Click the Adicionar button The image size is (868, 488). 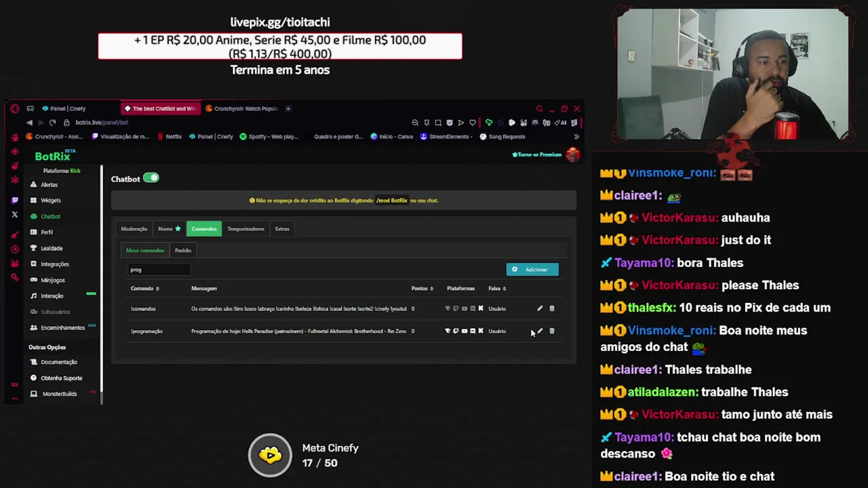point(532,270)
